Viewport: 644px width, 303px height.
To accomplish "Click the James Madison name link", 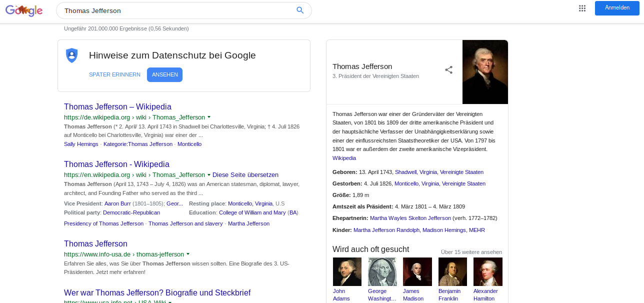I will click(x=413, y=294).
